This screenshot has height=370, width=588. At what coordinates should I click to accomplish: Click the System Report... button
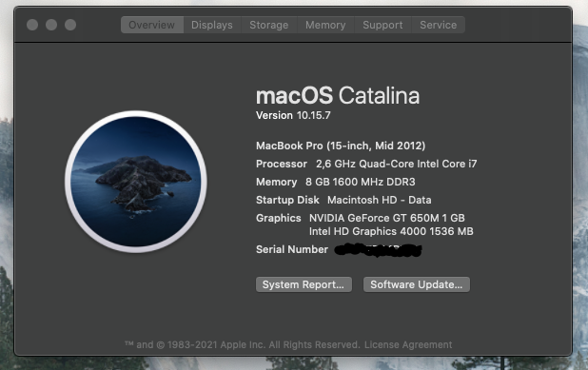click(x=304, y=284)
